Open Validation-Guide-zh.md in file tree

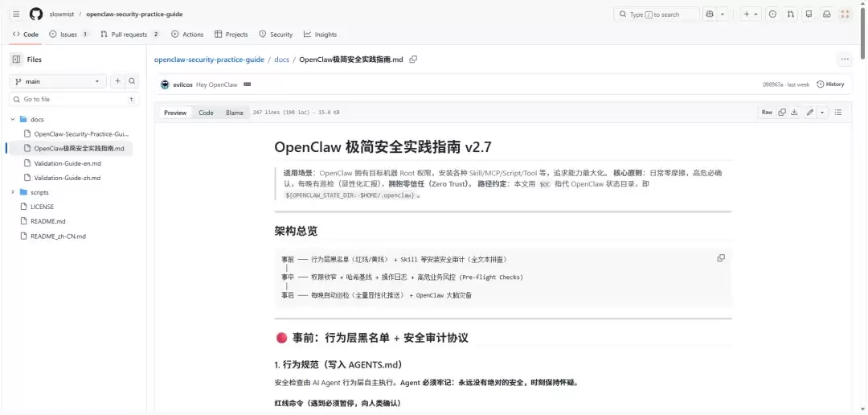pos(67,178)
